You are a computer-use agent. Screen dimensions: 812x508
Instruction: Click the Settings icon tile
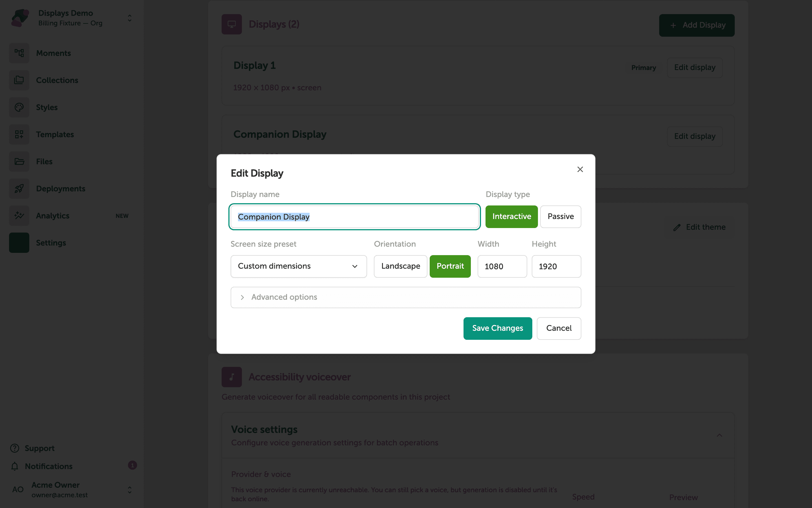tap(19, 243)
